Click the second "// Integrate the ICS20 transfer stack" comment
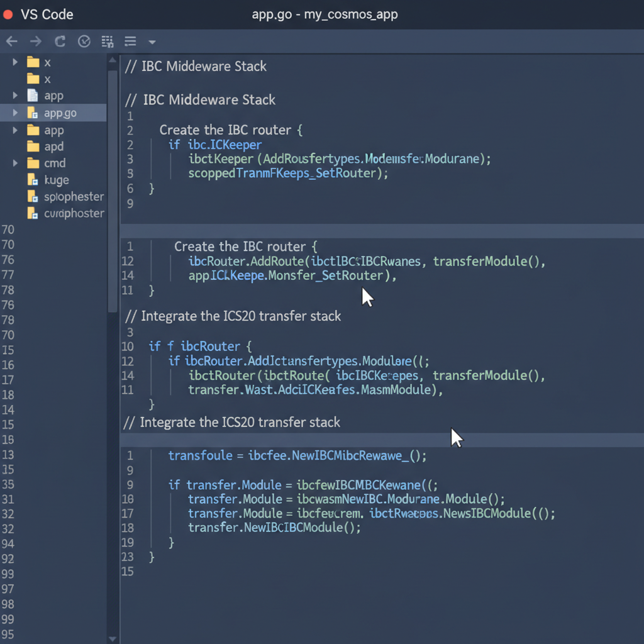 [x=232, y=423]
